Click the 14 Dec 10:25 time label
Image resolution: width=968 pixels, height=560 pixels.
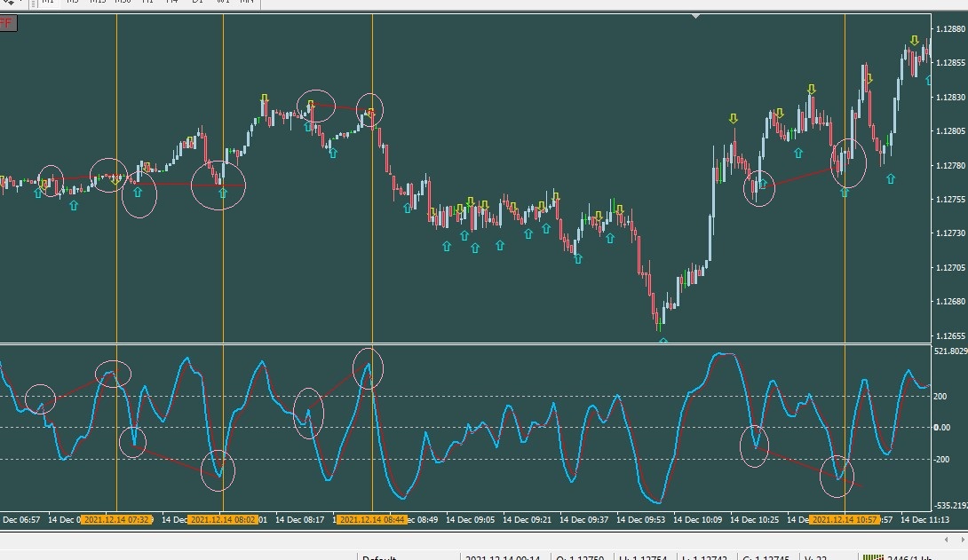click(x=754, y=520)
